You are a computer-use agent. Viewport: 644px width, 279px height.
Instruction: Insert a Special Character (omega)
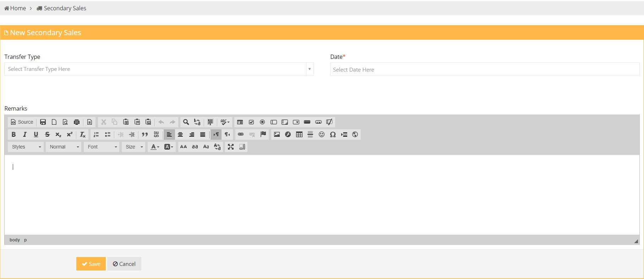point(333,134)
